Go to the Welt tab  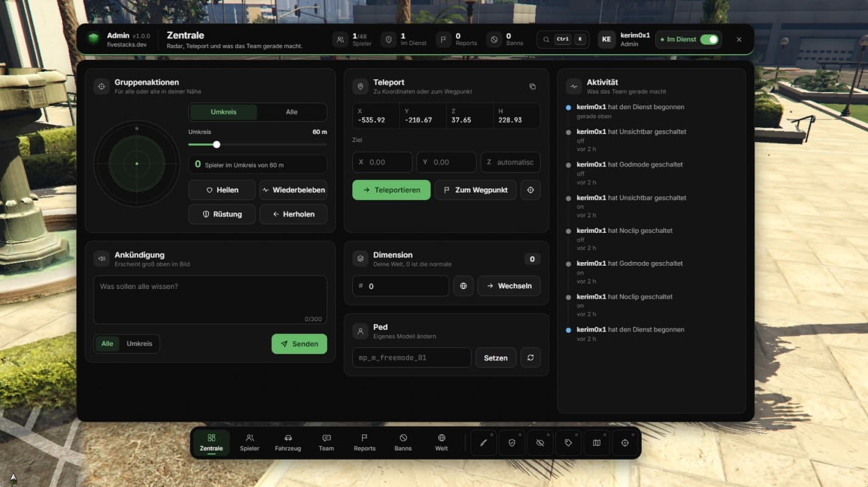coord(441,443)
